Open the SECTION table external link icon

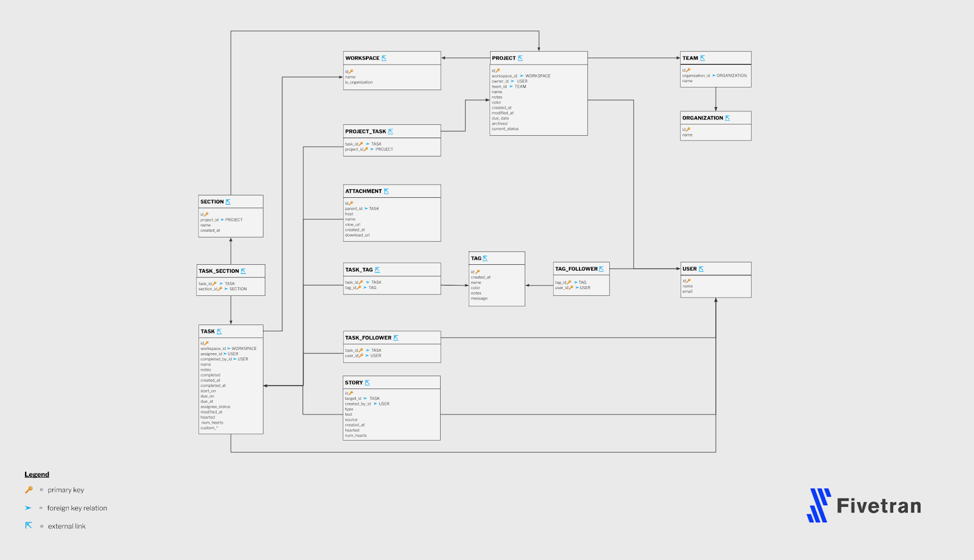point(228,201)
